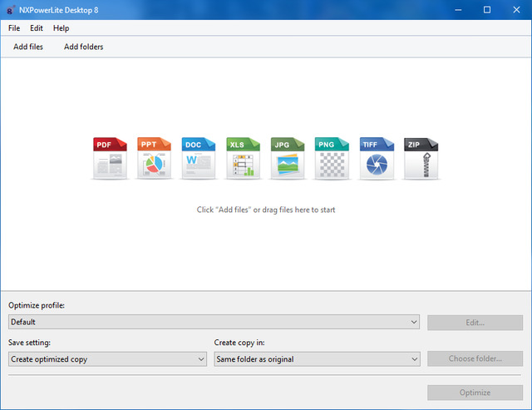The height and width of the screenshot is (410, 532).
Task: Click the PNG image icon
Action: 332,159
